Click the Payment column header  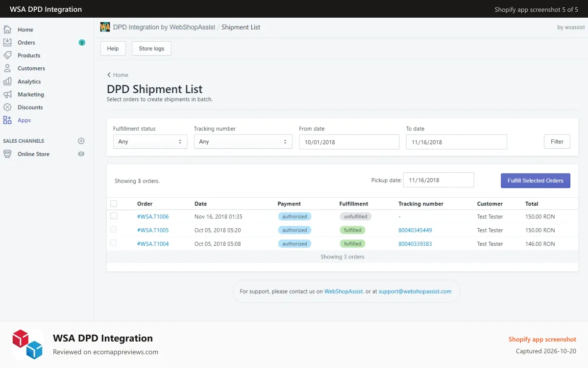[289, 204]
